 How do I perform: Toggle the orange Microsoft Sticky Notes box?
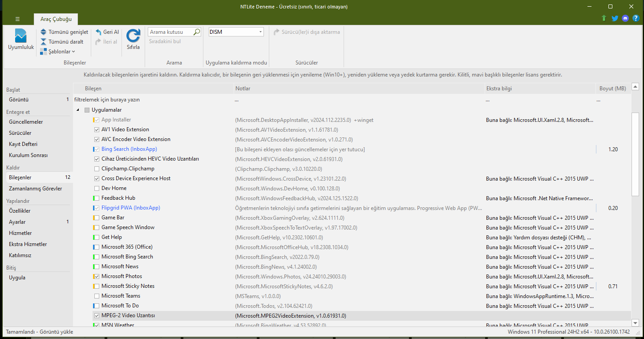pyautogui.click(x=96, y=286)
